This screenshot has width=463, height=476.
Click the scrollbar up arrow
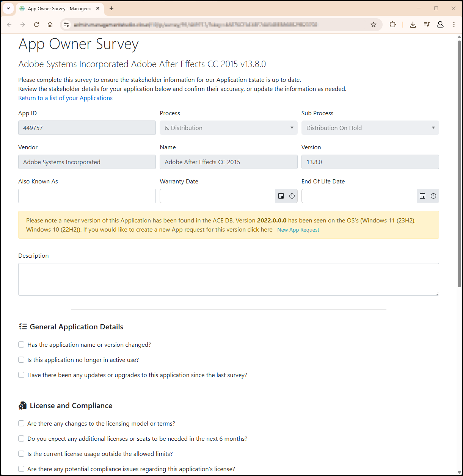(459, 37)
